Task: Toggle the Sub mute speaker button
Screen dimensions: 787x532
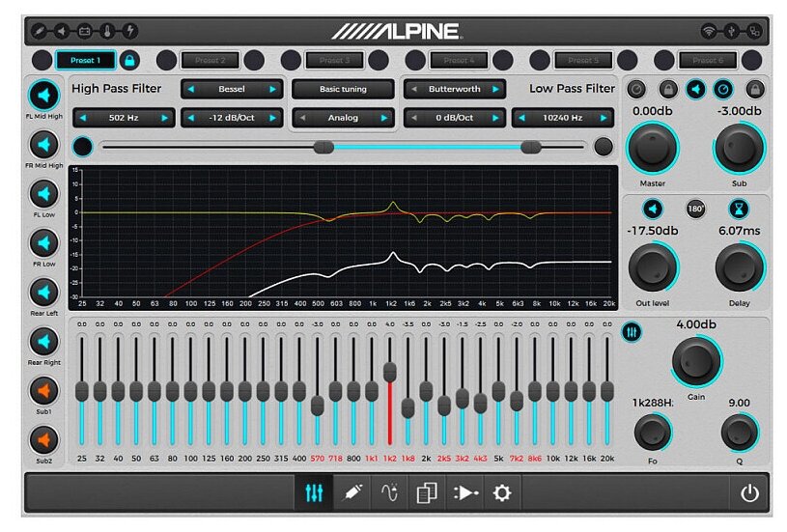Action: pyautogui.click(x=695, y=90)
